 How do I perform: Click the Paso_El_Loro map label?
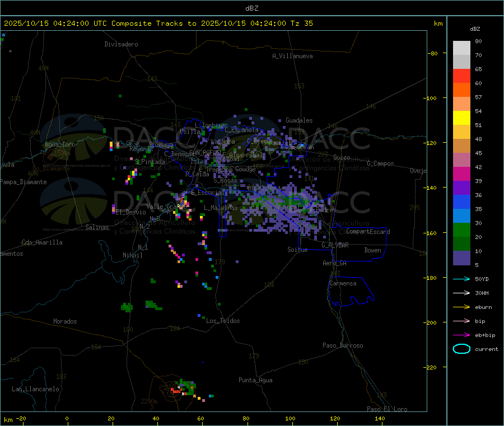click(387, 409)
